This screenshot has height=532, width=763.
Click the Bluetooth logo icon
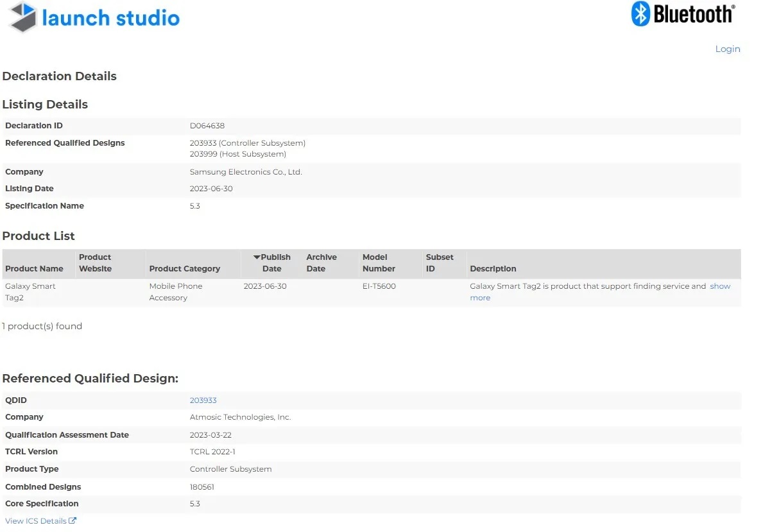[640, 13]
